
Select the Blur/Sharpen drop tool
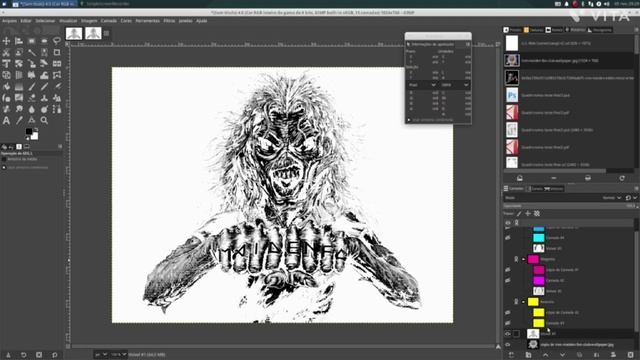[31, 109]
